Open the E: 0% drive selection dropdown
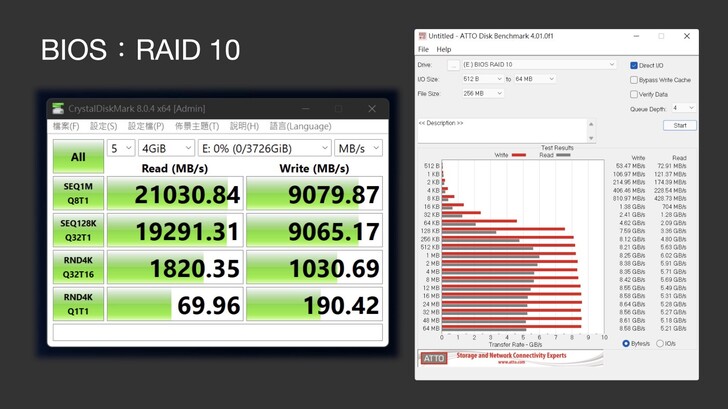 click(265, 149)
